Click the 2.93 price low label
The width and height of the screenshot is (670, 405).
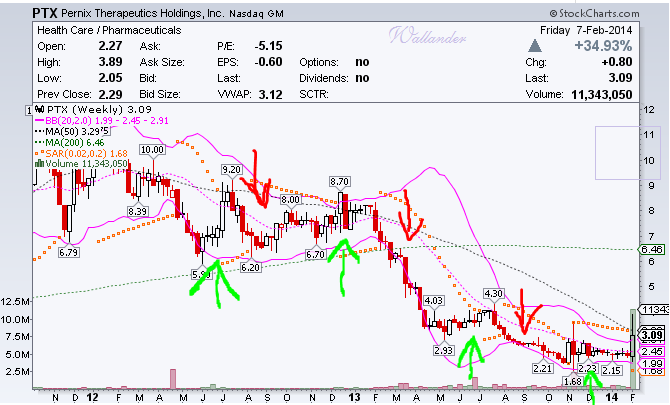coord(443,350)
